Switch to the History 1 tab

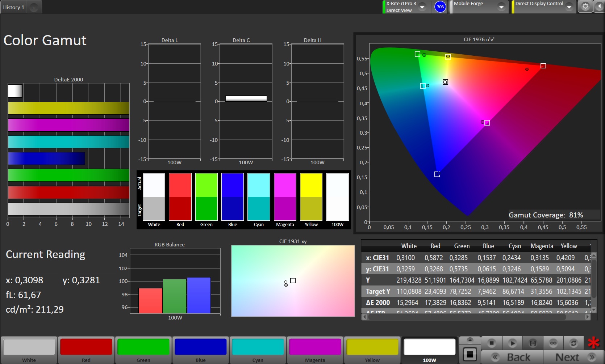[14, 7]
